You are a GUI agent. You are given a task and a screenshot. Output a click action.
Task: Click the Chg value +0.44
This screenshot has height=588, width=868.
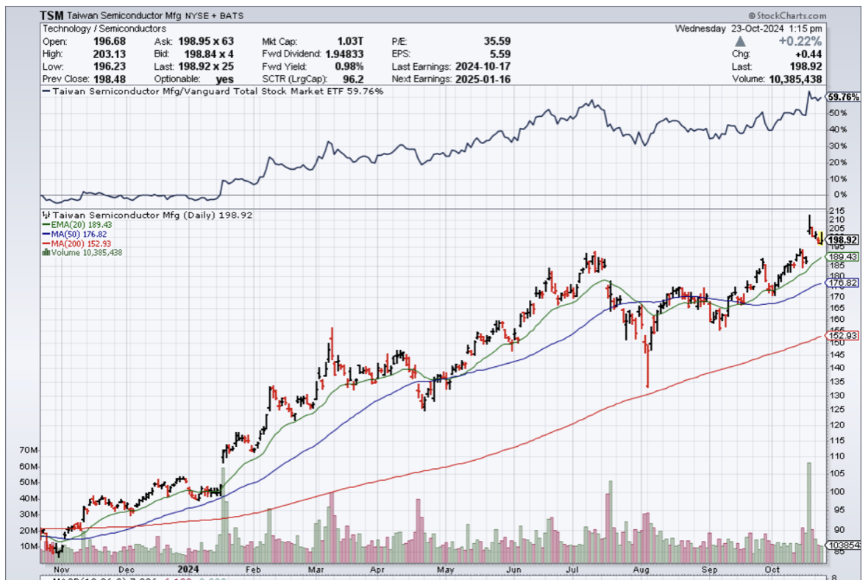(x=808, y=54)
